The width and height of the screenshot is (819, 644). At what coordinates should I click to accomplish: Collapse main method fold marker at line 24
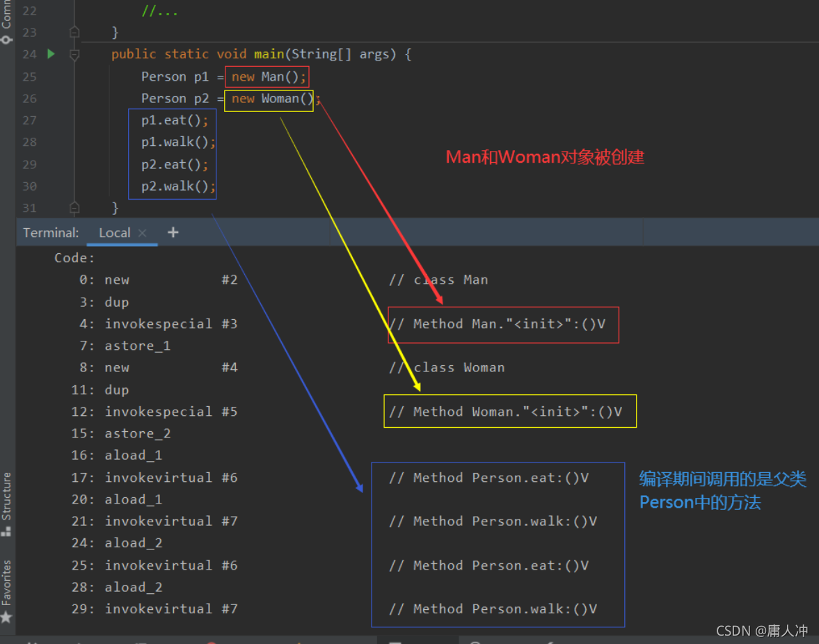74,54
